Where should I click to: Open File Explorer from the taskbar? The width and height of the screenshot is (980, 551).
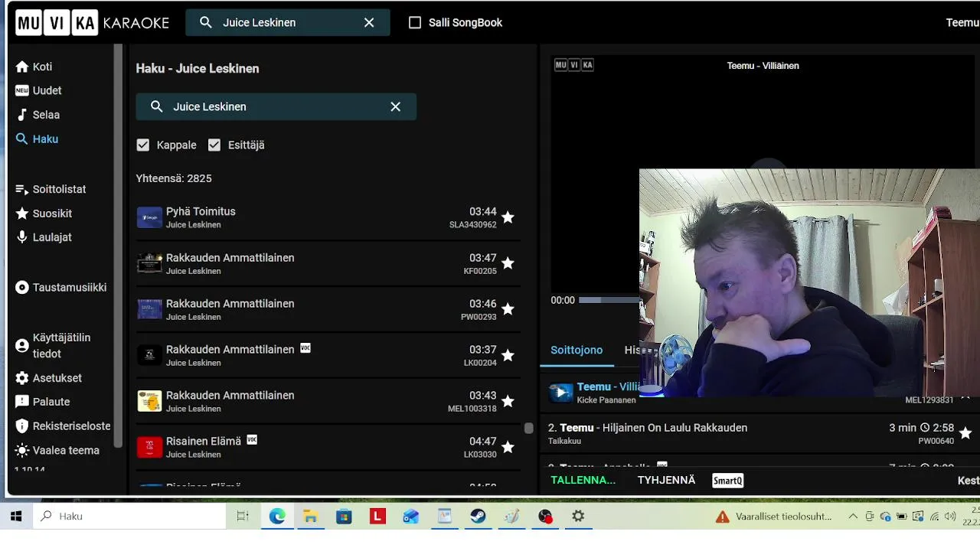pyautogui.click(x=310, y=517)
